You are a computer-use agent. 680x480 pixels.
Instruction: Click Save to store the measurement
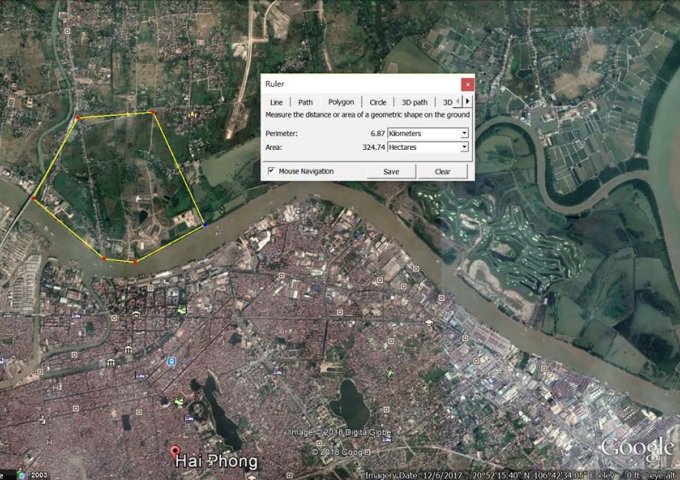tap(391, 171)
